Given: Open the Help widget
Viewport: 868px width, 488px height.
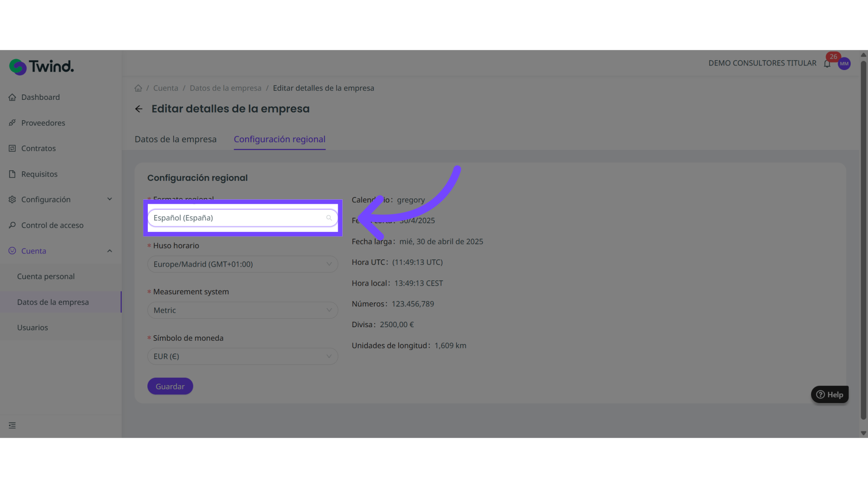Looking at the screenshot, I should (x=830, y=394).
